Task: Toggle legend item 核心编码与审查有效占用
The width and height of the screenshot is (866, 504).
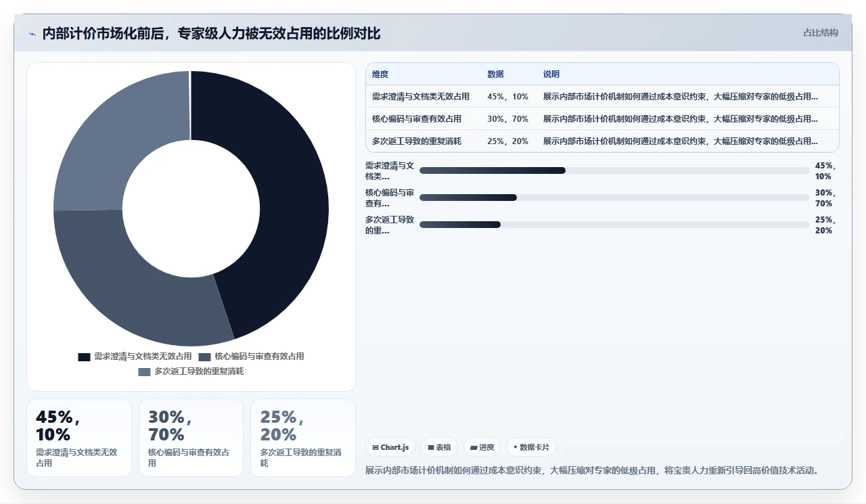Action: coord(251,357)
